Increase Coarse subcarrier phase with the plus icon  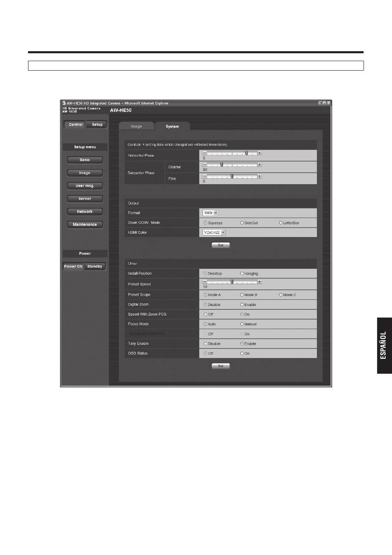pyautogui.click(x=260, y=164)
